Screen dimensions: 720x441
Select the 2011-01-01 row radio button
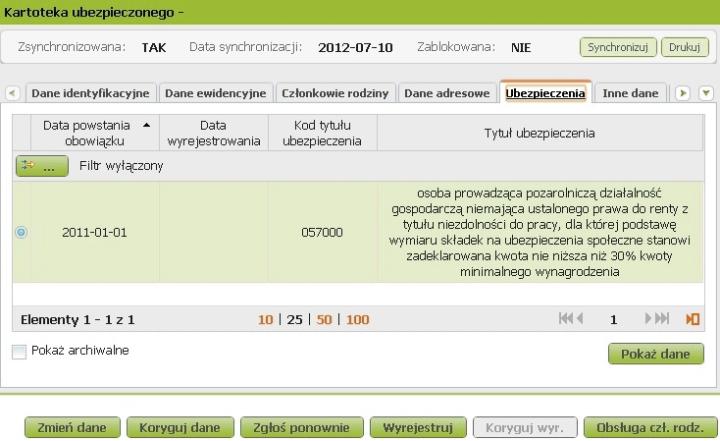(21, 232)
